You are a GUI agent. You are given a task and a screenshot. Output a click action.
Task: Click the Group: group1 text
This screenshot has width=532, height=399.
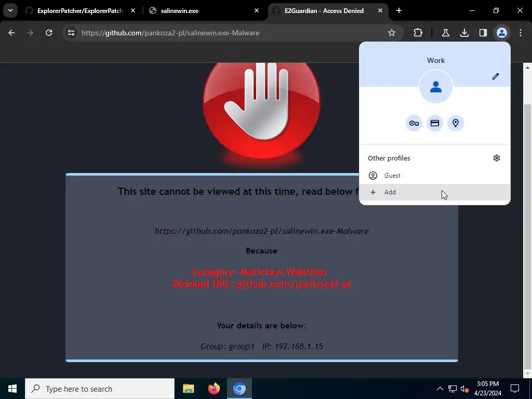[x=228, y=347]
